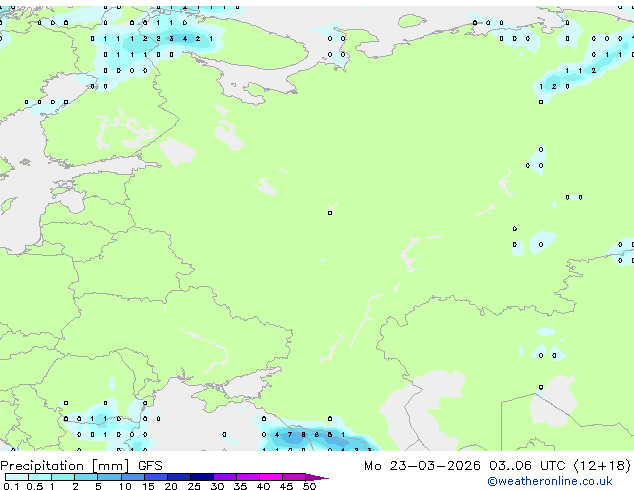
Task: Click the '45' legend scale label
Action: pos(286,486)
